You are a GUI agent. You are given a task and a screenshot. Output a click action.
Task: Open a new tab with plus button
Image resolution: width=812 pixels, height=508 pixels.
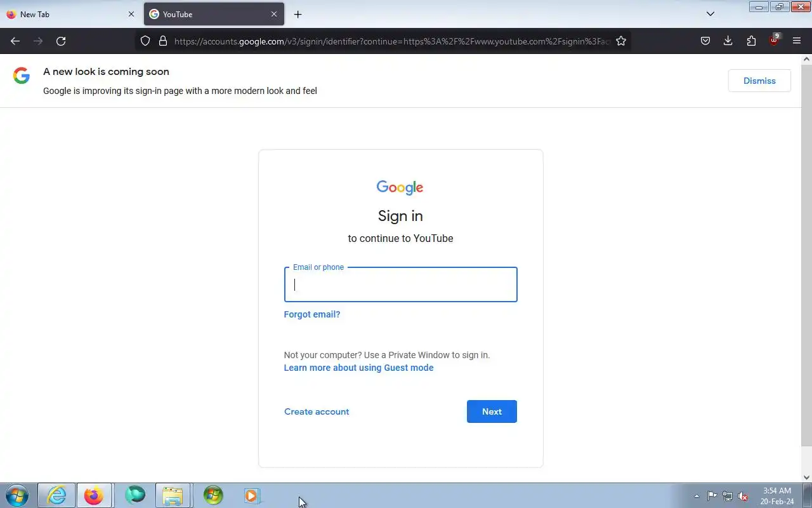[298, 14]
